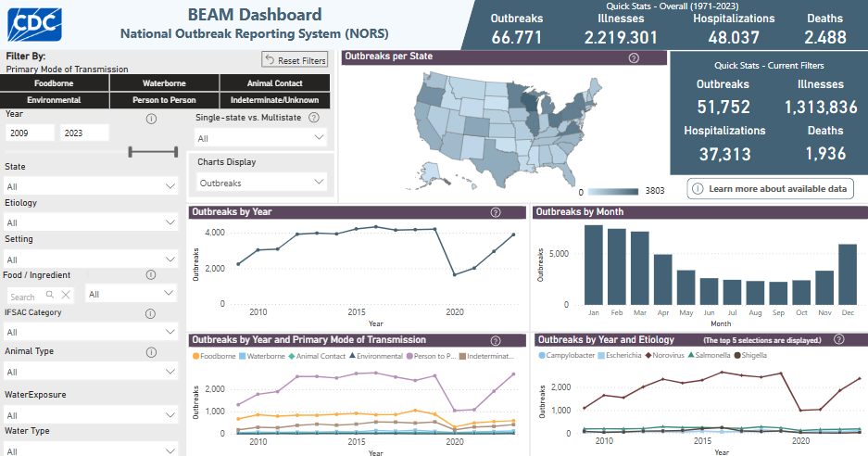Toggle the Foodborne transmission filter
Viewport: 868px width, 456px height.
click(55, 83)
